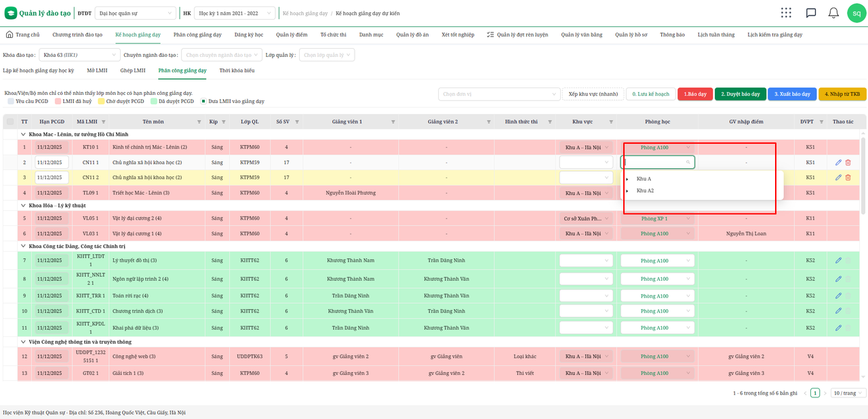868x419 pixels.
Task: Click the Quản lý đào tạo logo icon
Action: click(x=11, y=13)
